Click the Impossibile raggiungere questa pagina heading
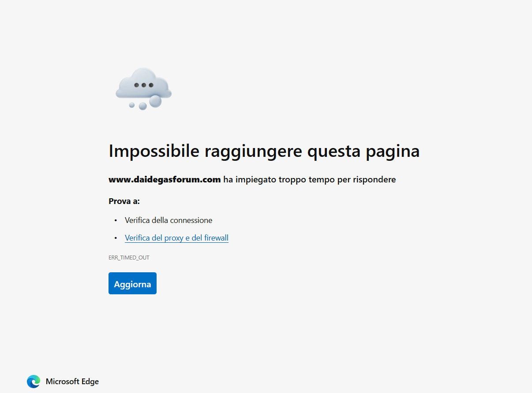Viewport: 532px width, 393px height. [264, 151]
